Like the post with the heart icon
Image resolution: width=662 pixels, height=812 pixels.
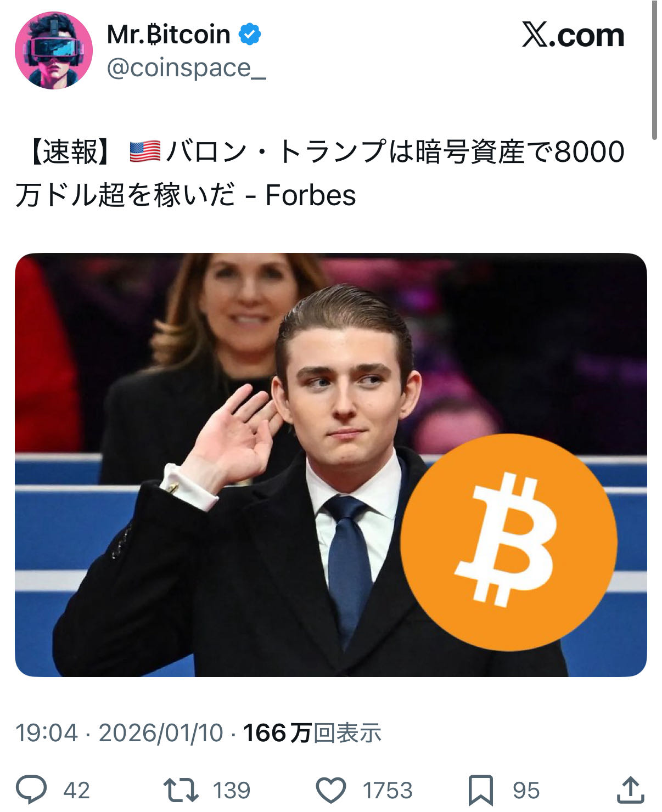pyautogui.click(x=331, y=791)
